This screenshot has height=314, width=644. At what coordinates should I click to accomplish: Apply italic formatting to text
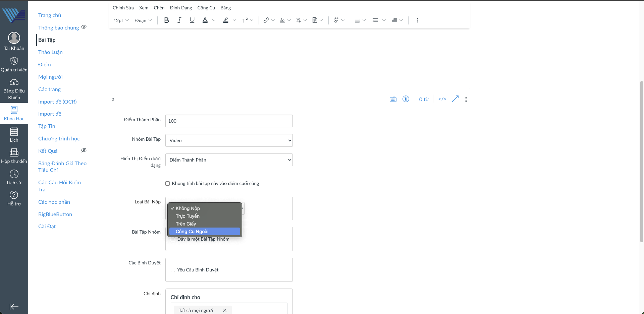[x=179, y=20]
